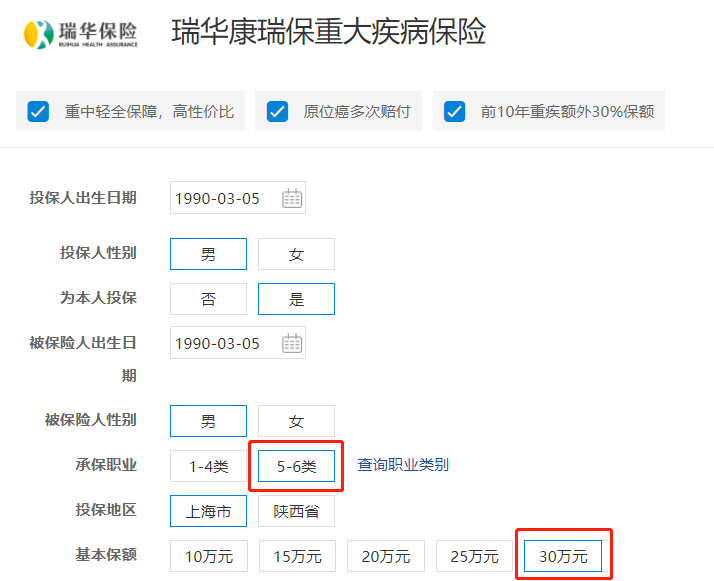
Task: Pick 5-6类 occupation class
Action: click(296, 466)
